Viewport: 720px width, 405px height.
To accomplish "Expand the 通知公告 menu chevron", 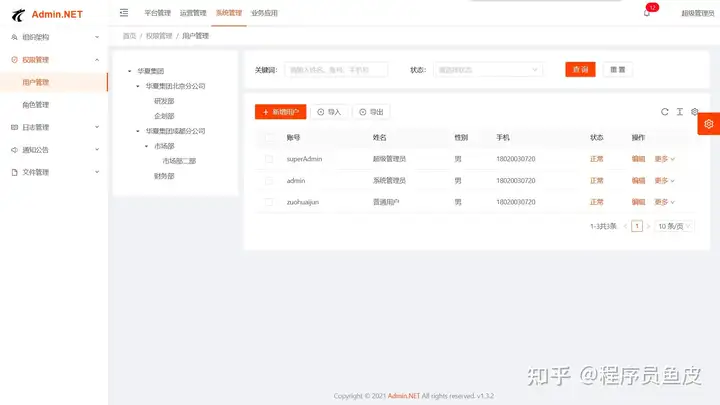I will pos(97,150).
